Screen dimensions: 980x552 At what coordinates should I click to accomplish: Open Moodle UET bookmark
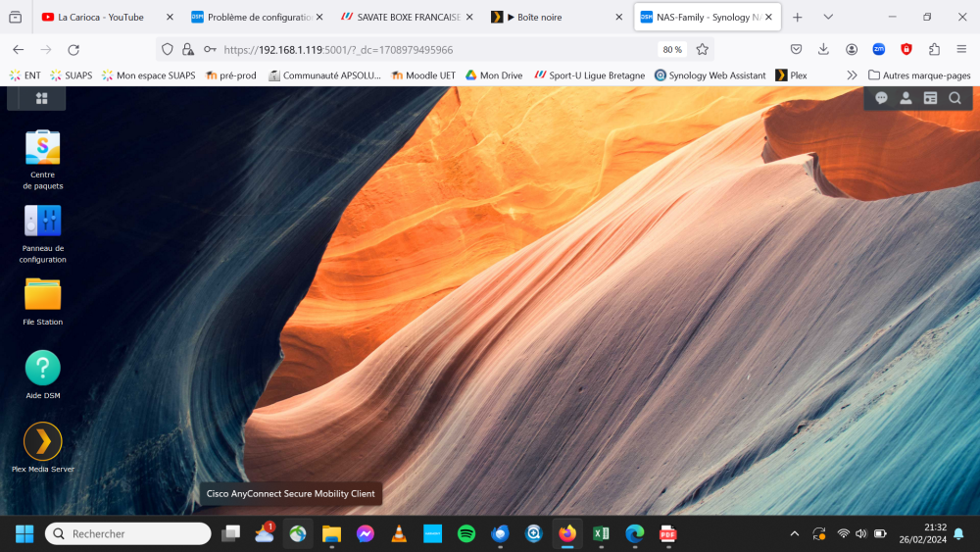[x=423, y=75]
